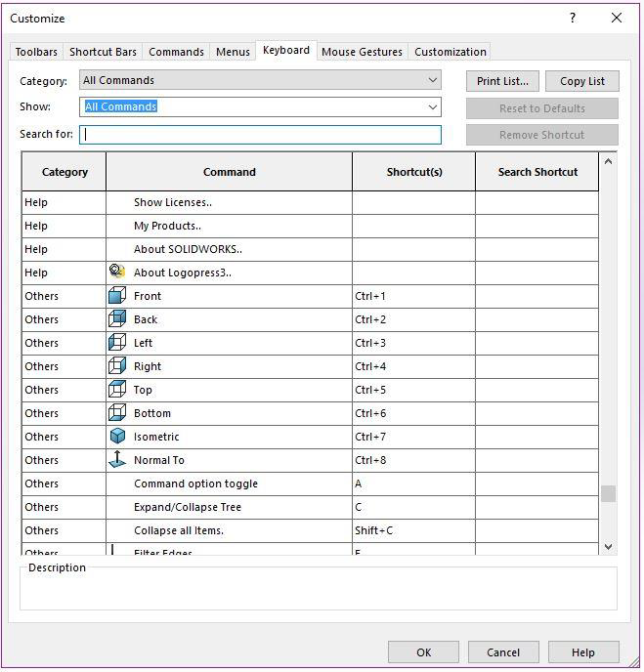Click the Back view cube icon
The image size is (644, 672).
117,319
